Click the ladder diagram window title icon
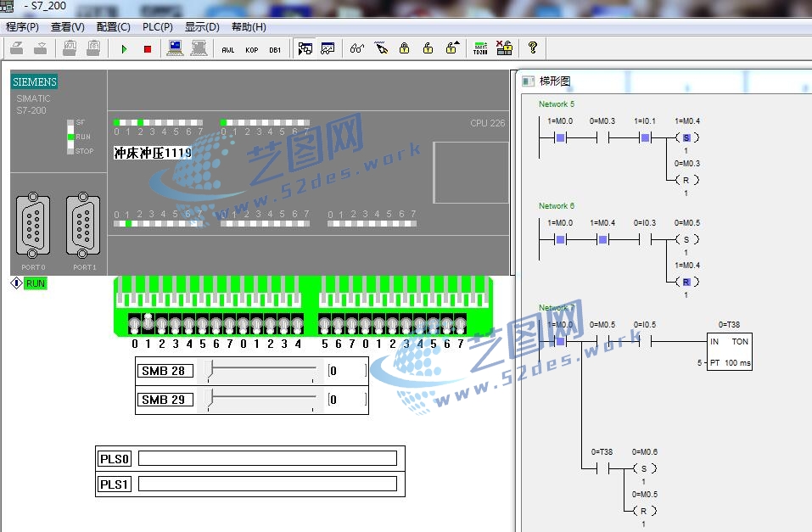The height and width of the screenshot is (532, 812). (529, 81)
